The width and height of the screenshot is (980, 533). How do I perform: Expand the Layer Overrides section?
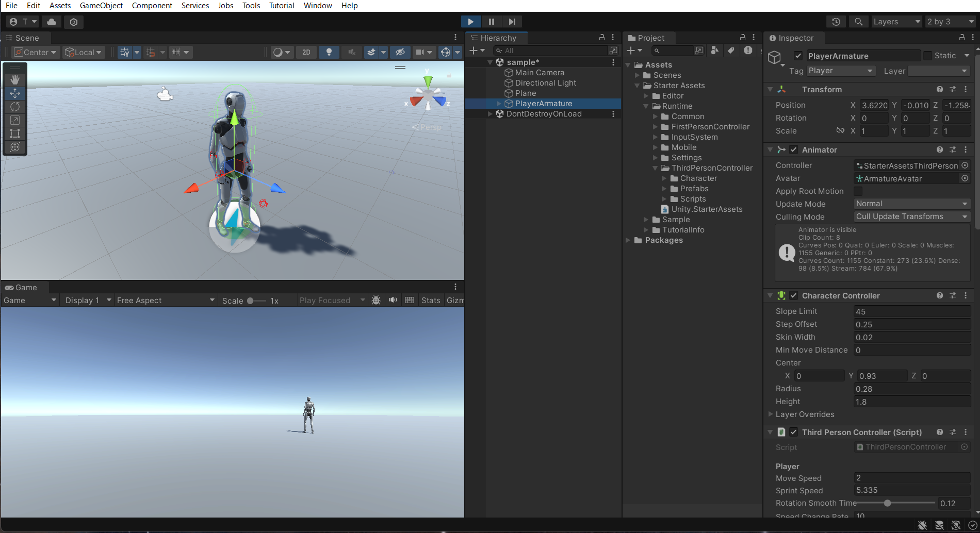[x=771, y=414]
